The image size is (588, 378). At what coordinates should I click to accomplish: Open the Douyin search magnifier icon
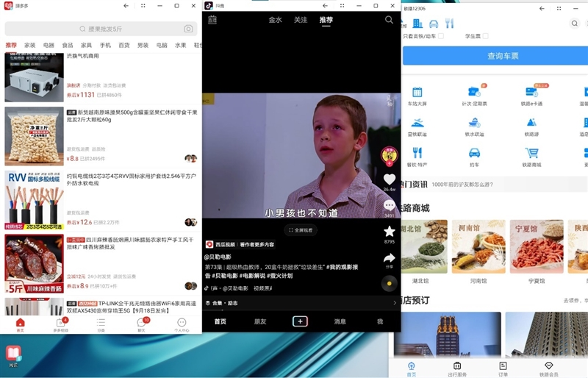pos(389,20)
